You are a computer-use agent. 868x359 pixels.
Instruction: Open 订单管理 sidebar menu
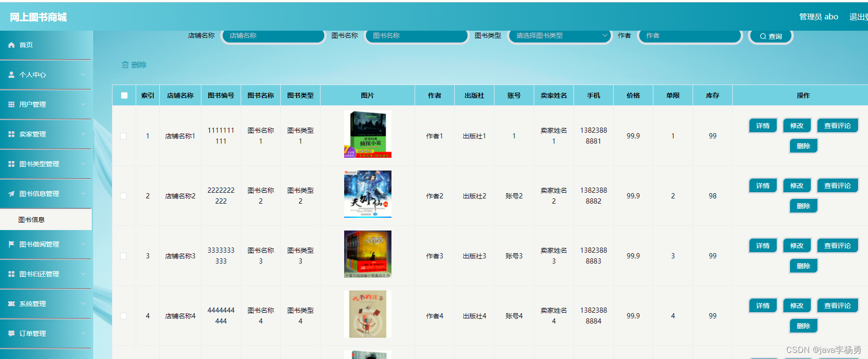45,333
